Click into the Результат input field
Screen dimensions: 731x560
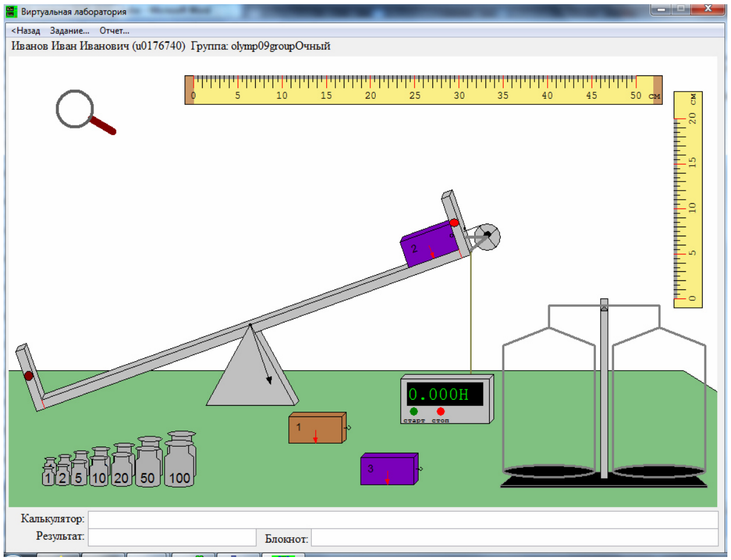[172, 538]
